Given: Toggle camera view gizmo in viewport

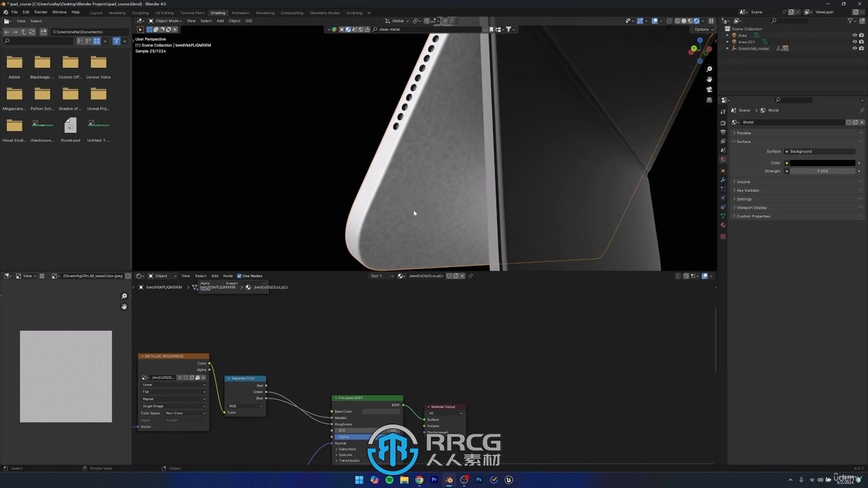Looking at the screenshot, I should pyautogui.click(x=709, y=89).
